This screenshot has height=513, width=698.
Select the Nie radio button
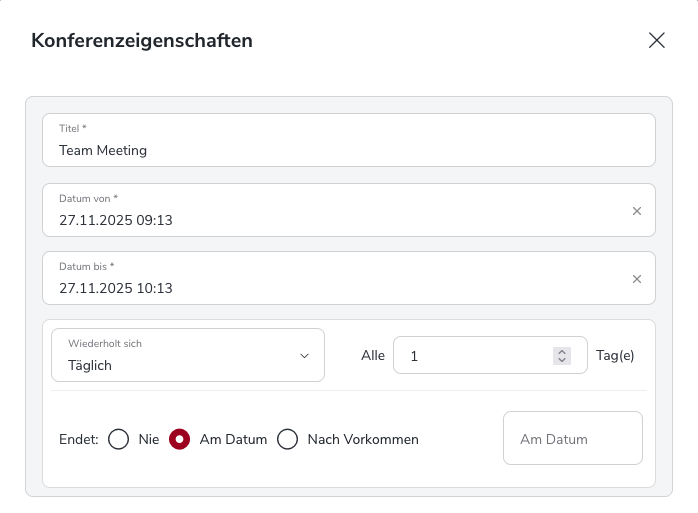coord(119,439)
